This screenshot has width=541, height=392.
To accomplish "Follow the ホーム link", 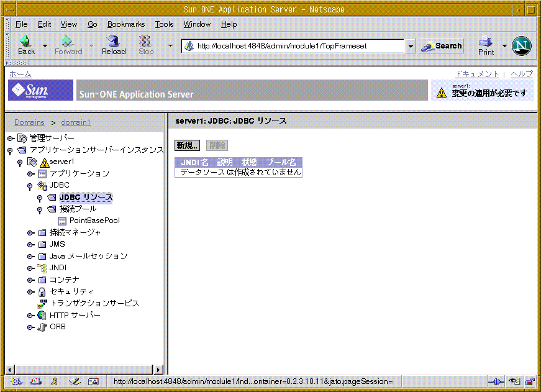I will [x=20, y=74].
